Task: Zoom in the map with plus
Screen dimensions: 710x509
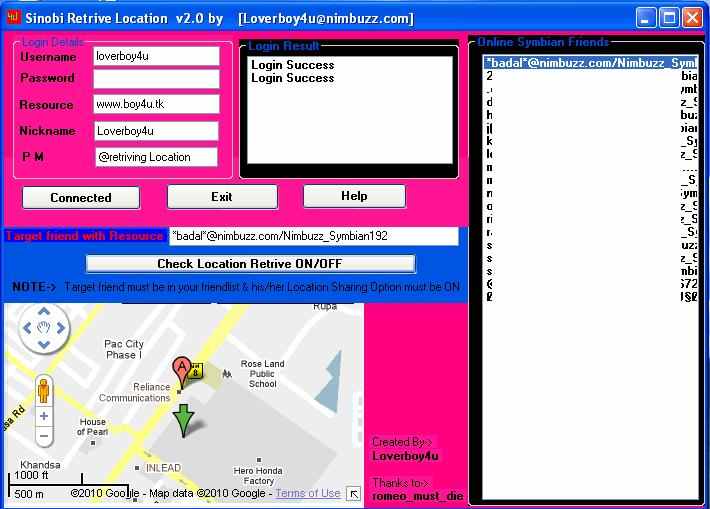Action: (44, 416)
